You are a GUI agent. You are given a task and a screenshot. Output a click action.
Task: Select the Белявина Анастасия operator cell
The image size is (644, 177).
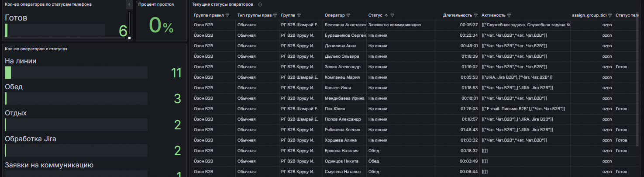[x=345, y=25]
